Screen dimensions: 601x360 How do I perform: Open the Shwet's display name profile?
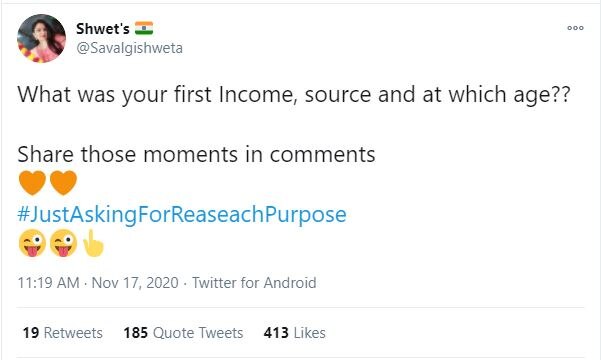[103, 28]
